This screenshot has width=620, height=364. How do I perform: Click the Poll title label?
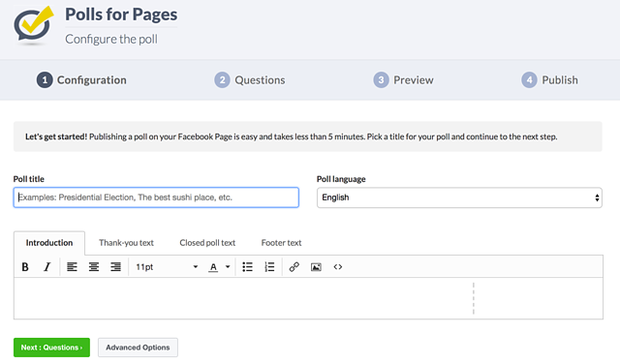tap(29, 179)
